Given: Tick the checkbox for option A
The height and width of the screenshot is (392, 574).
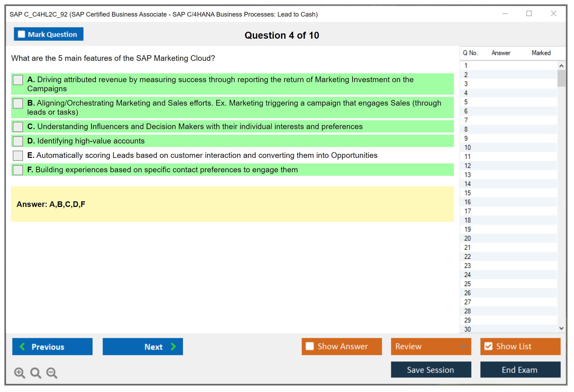Looking at the screenshot, I should (18, 80).
